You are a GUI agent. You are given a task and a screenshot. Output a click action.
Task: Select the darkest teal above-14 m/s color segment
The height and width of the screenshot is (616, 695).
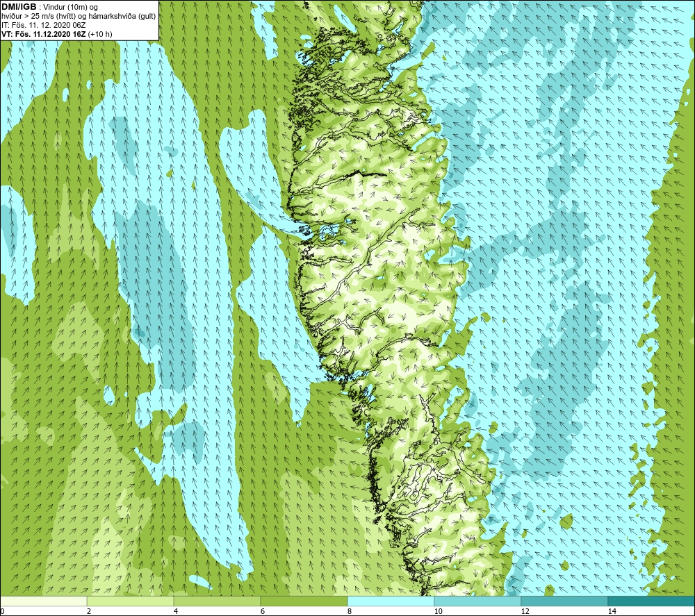(x=652, y=601)
